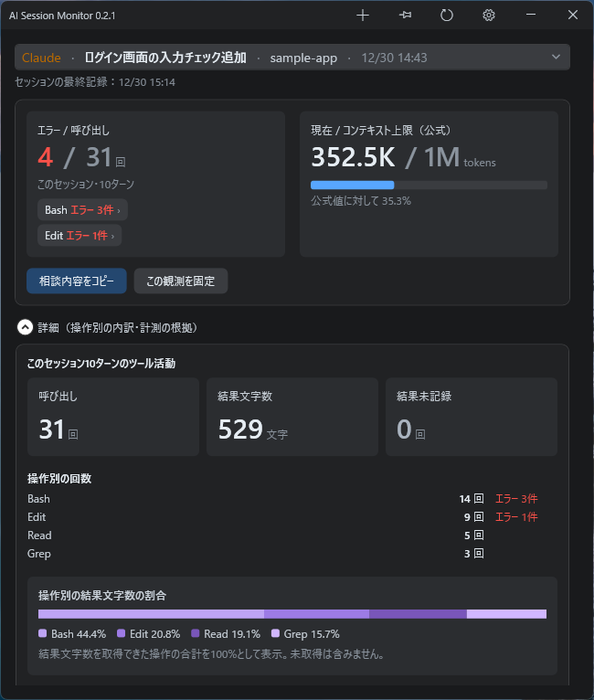Screen dimensions: 594x700
Task: Click the red error count 4
Action: tap(46, 157)
